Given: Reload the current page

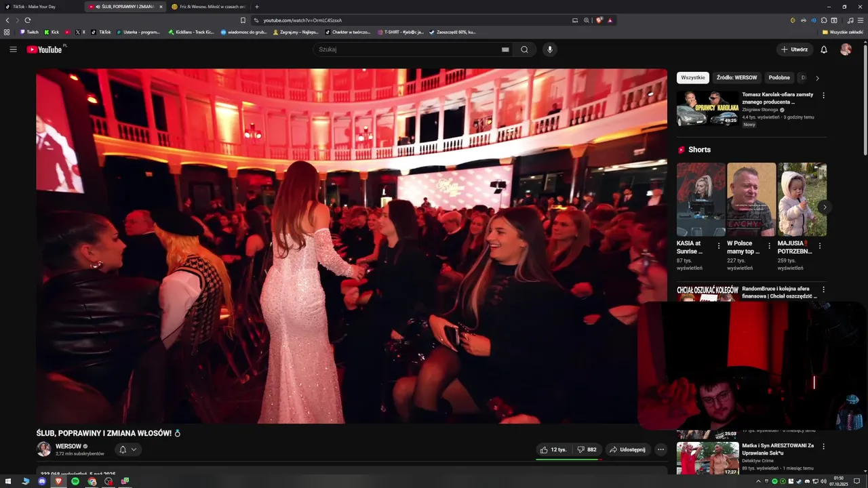Looking at the screenshot, I should click(28, 20).
